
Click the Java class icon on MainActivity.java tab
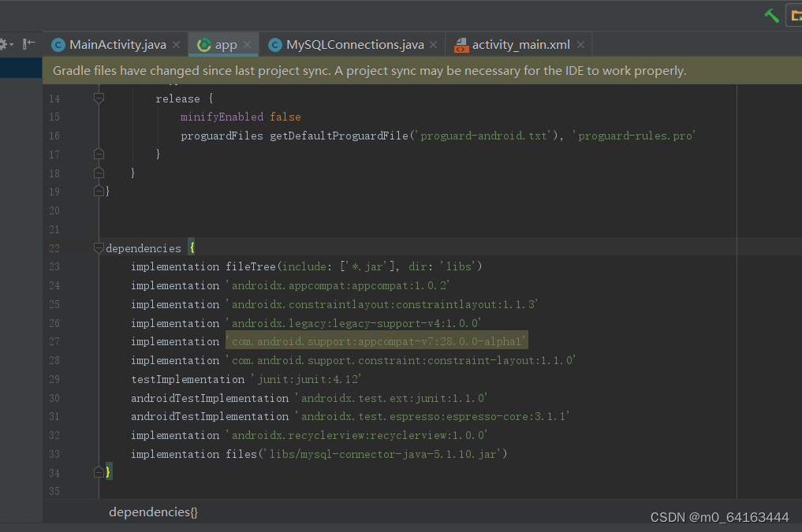58,44
